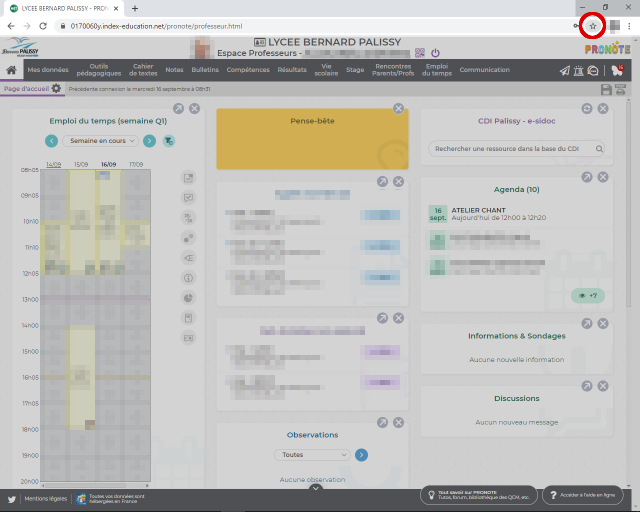Click the browser bookmark star icon

pyautogui.click(x=592, y=25)
